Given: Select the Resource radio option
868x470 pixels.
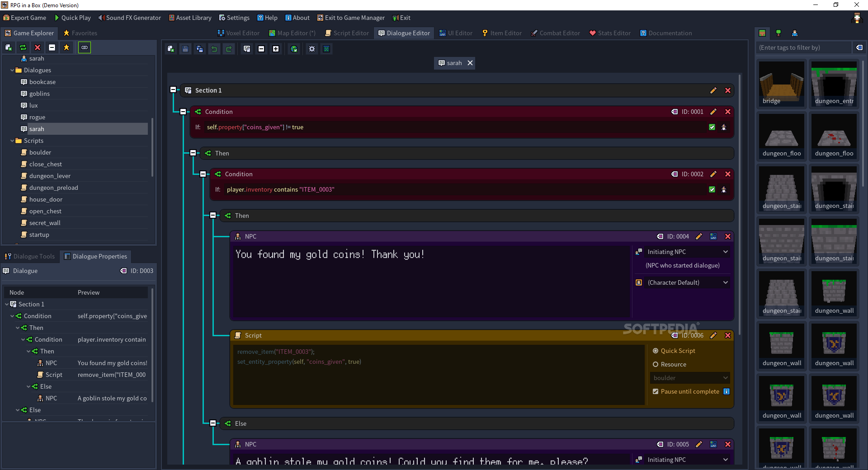Looking at the screenshot, I should pos(670,364).
